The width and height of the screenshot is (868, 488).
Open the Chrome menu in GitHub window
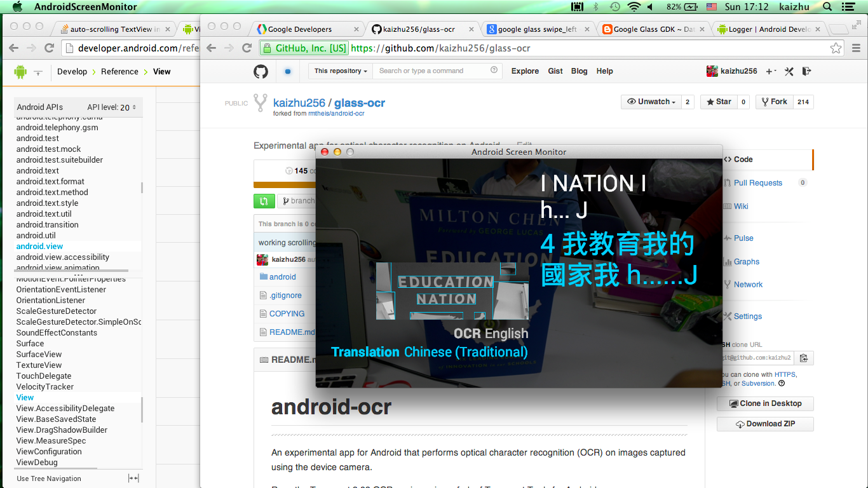856,48
